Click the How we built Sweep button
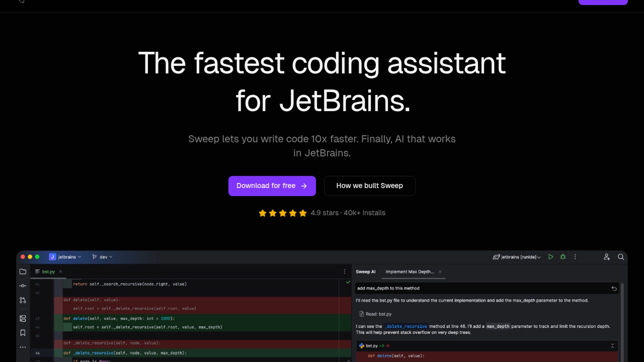The image size is (644, 362). (370, 186)
